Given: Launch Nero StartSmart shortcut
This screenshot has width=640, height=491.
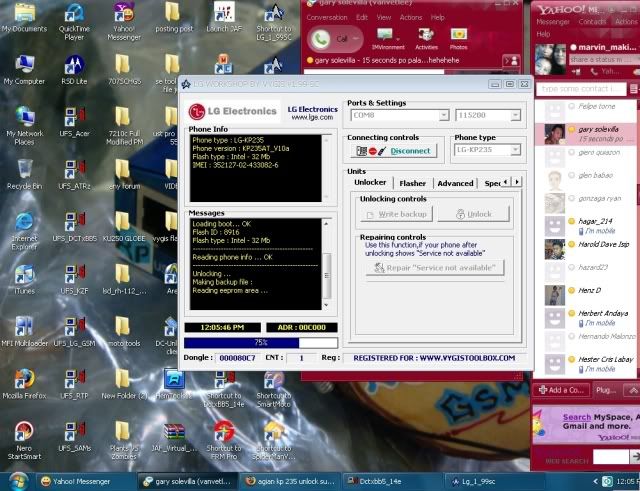Looking at the screenshot, I should [24, 440].
